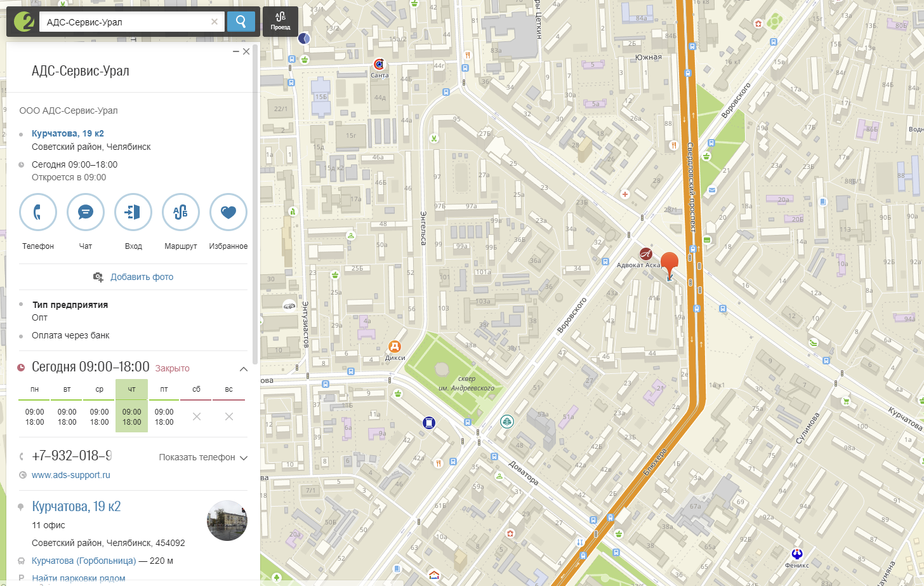Call via the Телефон icon
The height and width of the screenshot is (586, 924).
[x=38, y=212]
